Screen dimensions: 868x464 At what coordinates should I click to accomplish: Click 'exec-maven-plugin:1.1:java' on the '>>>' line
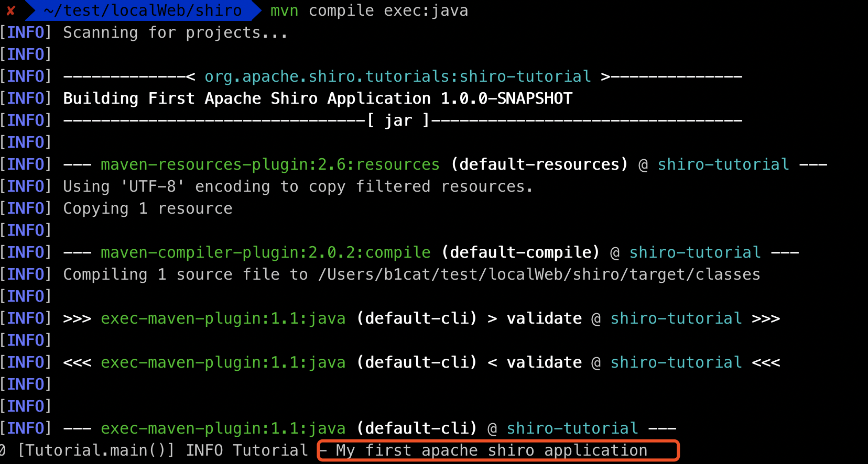(x=223, y=318)
